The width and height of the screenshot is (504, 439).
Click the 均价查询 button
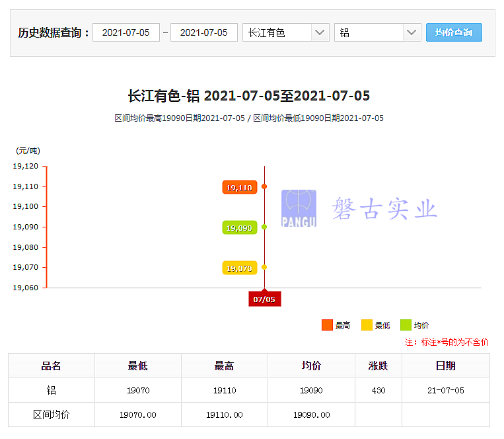[454, 32]
